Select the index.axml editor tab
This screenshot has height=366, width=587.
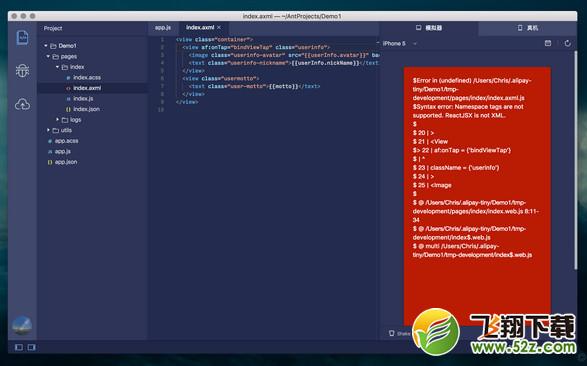tap(200, 28)
